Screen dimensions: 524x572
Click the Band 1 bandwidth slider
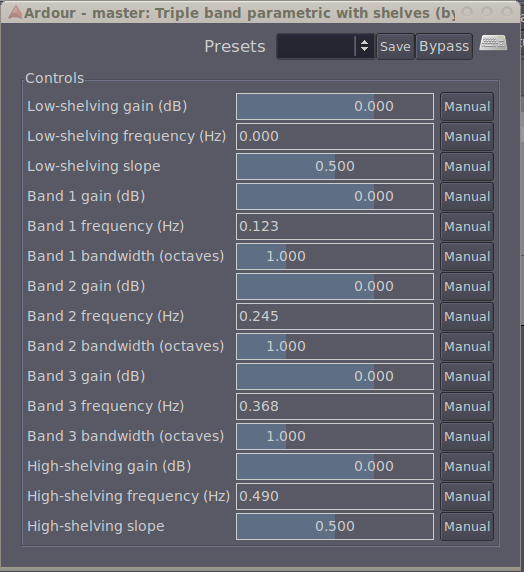[x=335, y=256]
